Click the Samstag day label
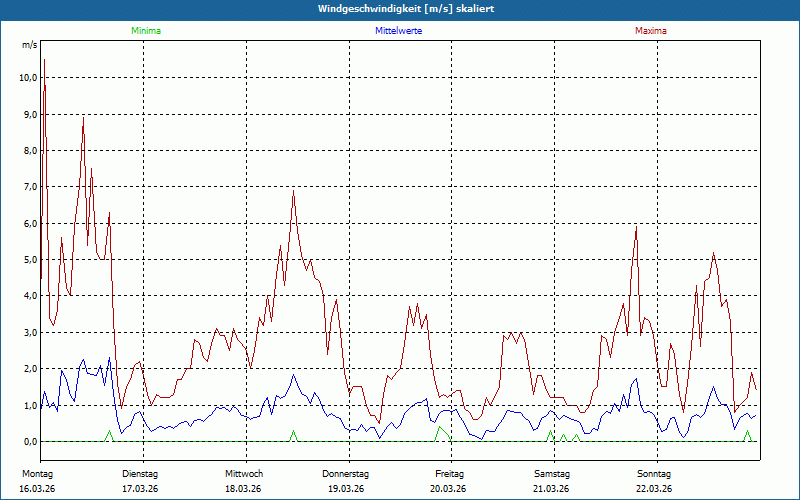800x500 pixels. (551, 473)
